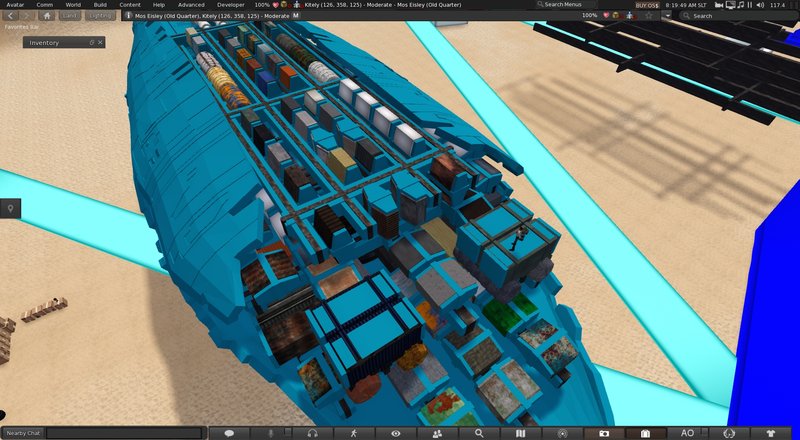The image size is (800, 440).
Task: Close the Inventory panel
Action: coord(100,42)
